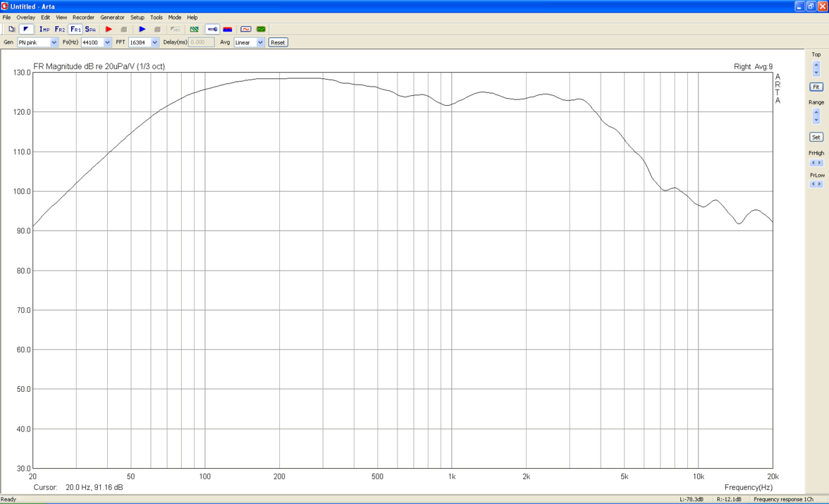Decrease graph Range with down arrow

pos(816,120)
